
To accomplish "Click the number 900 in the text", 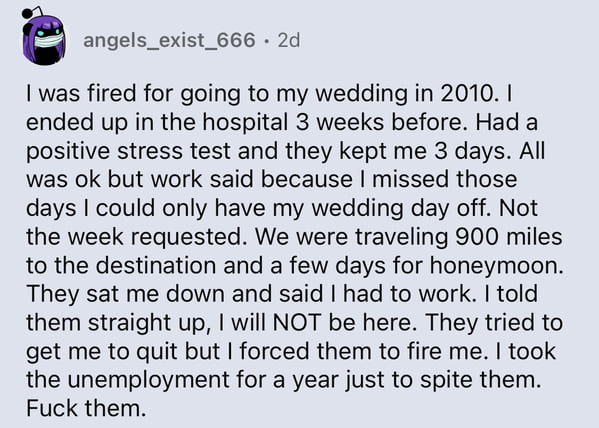I will [477, 237].
